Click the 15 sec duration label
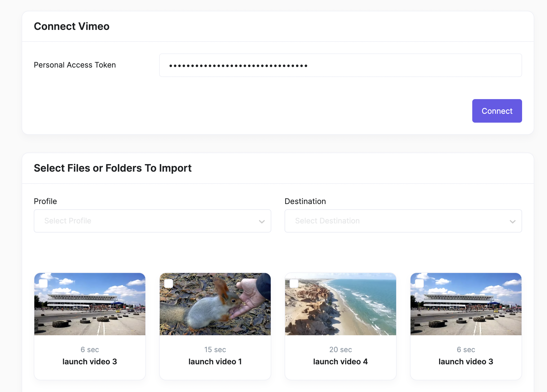547x392 pixels. [215, 350]
